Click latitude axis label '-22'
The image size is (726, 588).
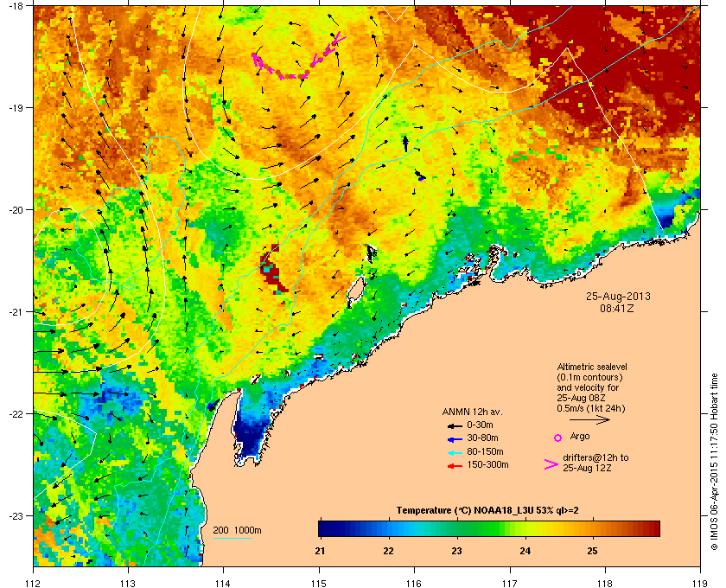coord(16,414)
